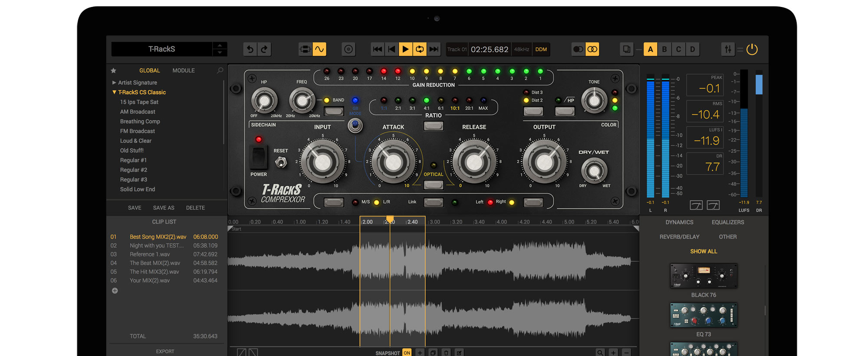The image size is (868, 356).
Task: Click the redo arrow icon
Action: [264, 49]
